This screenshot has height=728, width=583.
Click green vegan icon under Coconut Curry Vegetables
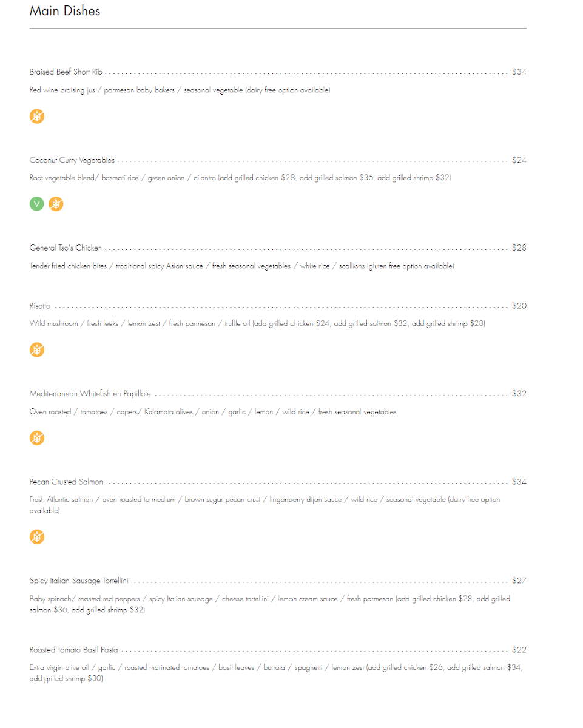click(x=37, y=204)
